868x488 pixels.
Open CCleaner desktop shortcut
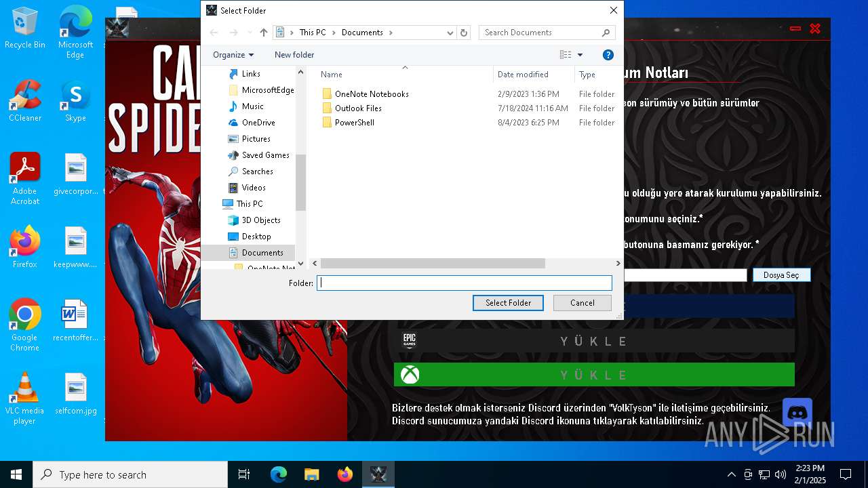[x=25, y=102]
